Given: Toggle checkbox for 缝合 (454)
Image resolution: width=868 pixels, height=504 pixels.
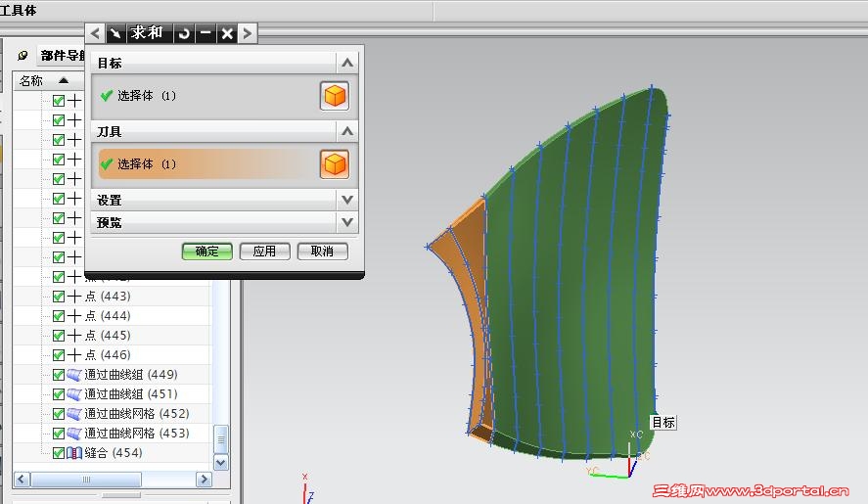Looking at the screenshot, I should [x=59, y=453].
